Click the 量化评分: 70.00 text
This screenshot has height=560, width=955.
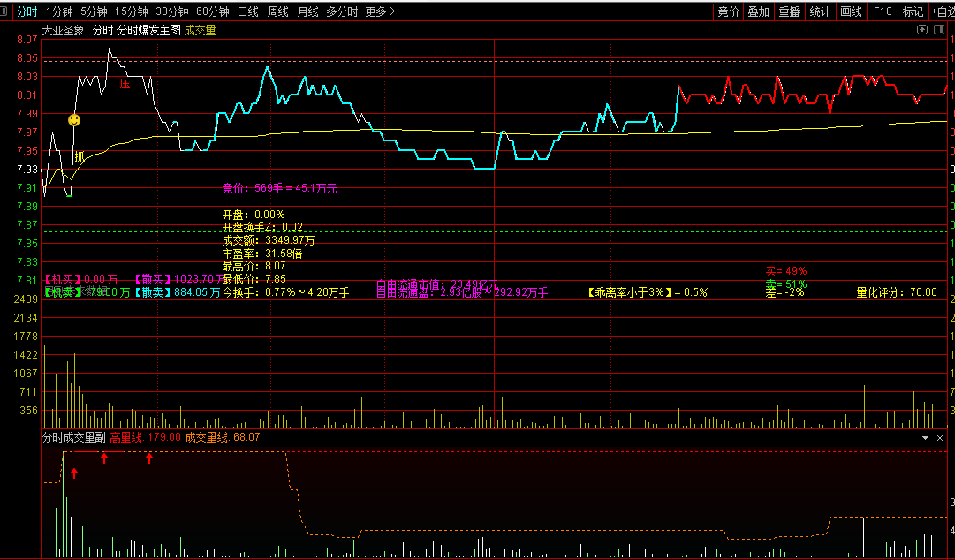[x=897, y=292]
